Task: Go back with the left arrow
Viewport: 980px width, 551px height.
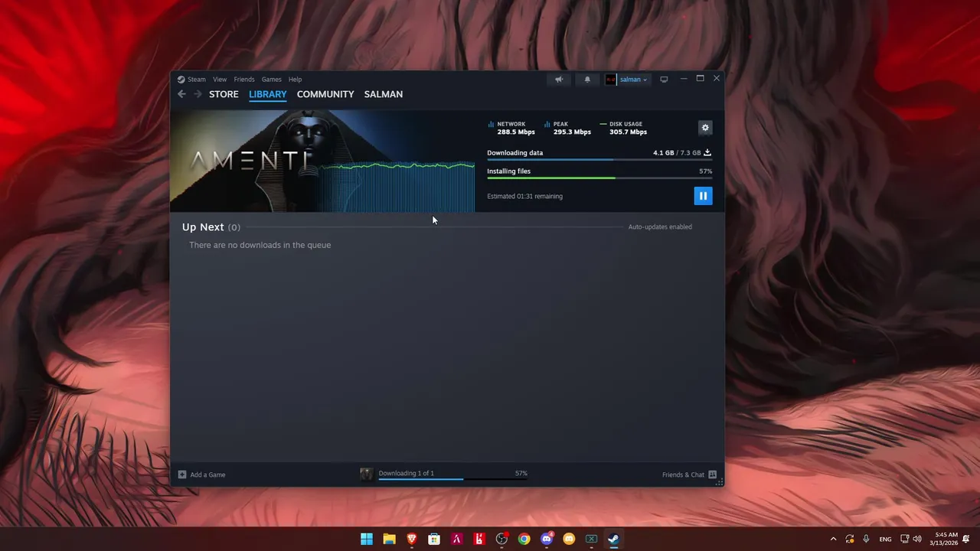Action: [181, 94]
